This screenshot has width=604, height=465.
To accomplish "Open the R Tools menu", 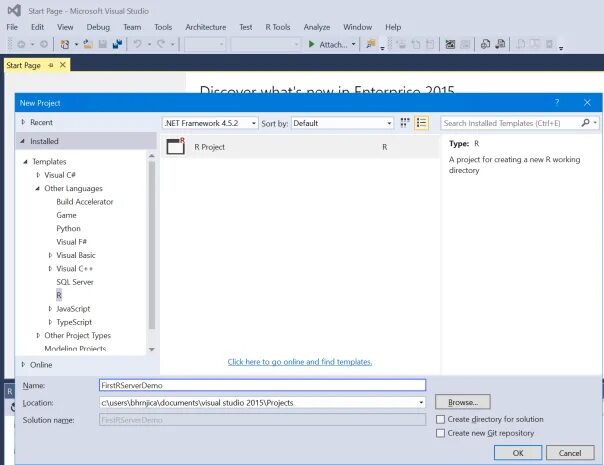I will (x=278, y=27).
